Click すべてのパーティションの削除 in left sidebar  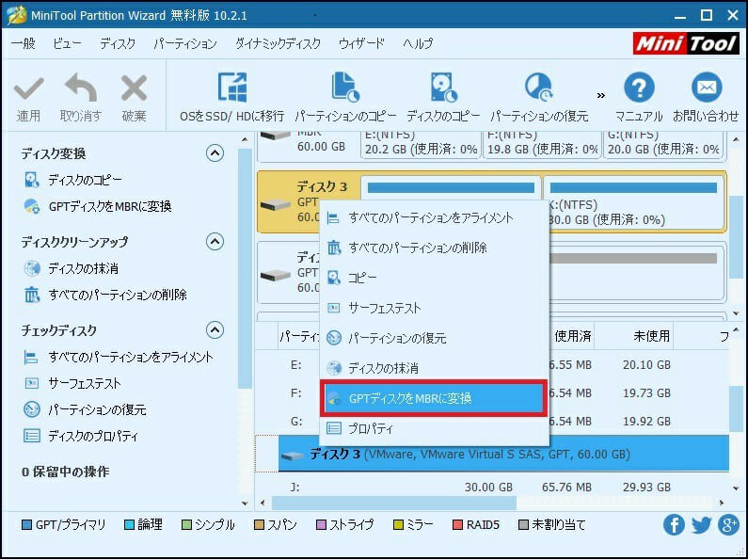tap(118, 296)
